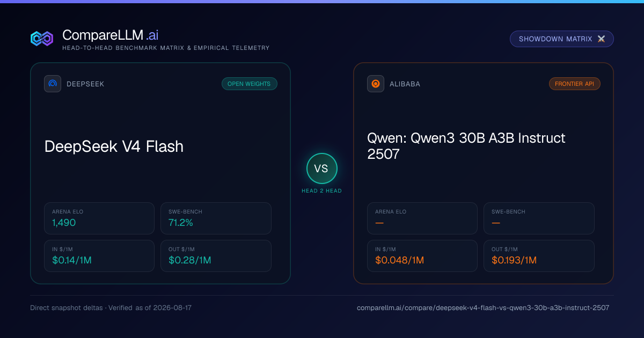644x338 pixels.
Task: Click the CompareLLM.ai site title
Action: 110,35
